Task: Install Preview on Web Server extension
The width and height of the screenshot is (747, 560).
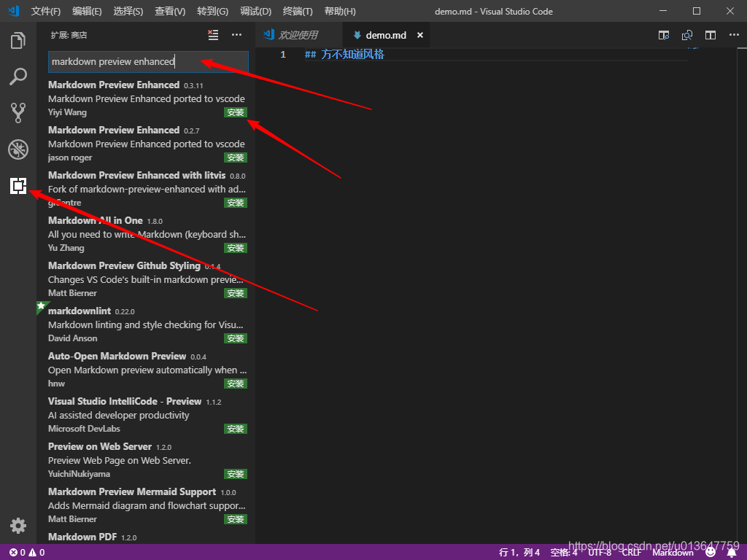Action: 236,474
